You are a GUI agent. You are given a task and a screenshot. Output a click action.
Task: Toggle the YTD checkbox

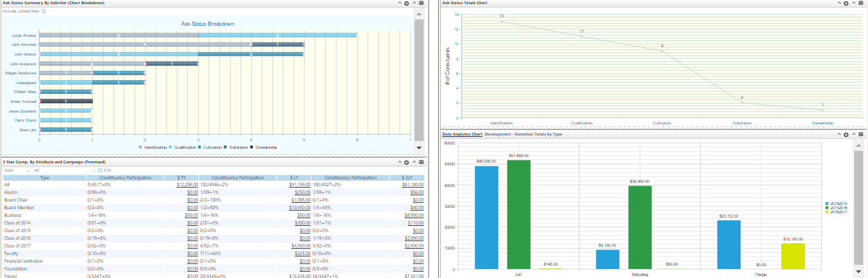pos(100,170)
